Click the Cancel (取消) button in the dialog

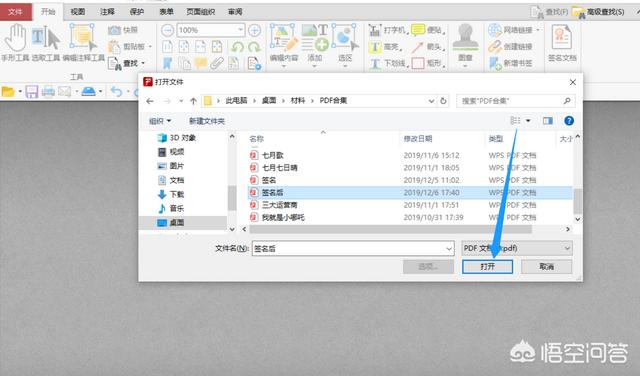pos(547,267)
